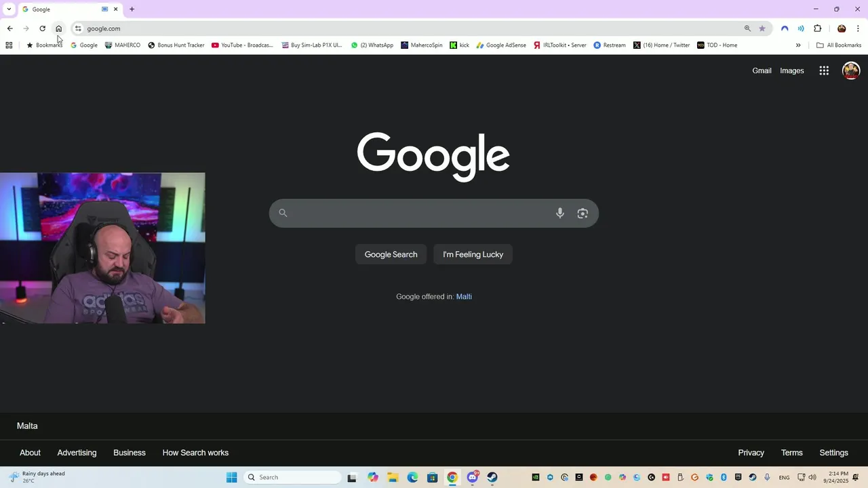This screenshot has width=868, height=488.
Task: Open Gmail link
Action: [762, 70]
